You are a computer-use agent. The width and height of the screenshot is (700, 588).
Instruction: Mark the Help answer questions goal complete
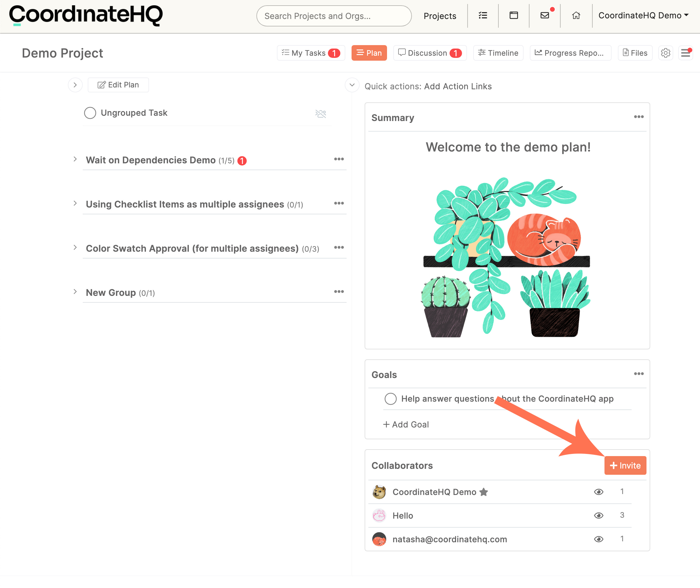coord(390,399)
